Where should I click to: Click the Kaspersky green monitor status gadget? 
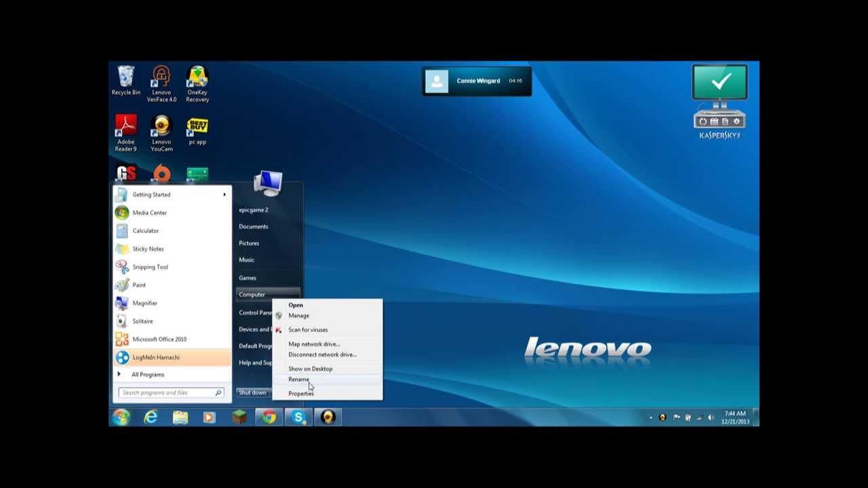tap(719, 82)
